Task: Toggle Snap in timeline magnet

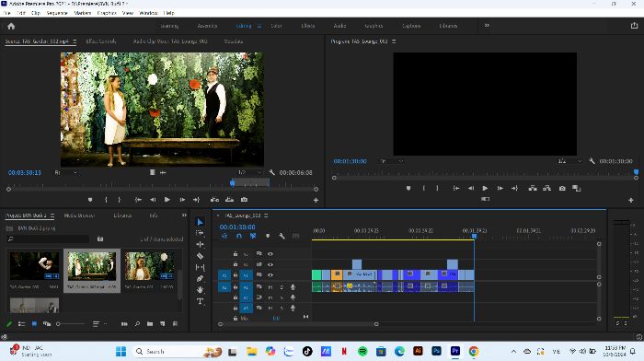Action: [x=239, y=236]
